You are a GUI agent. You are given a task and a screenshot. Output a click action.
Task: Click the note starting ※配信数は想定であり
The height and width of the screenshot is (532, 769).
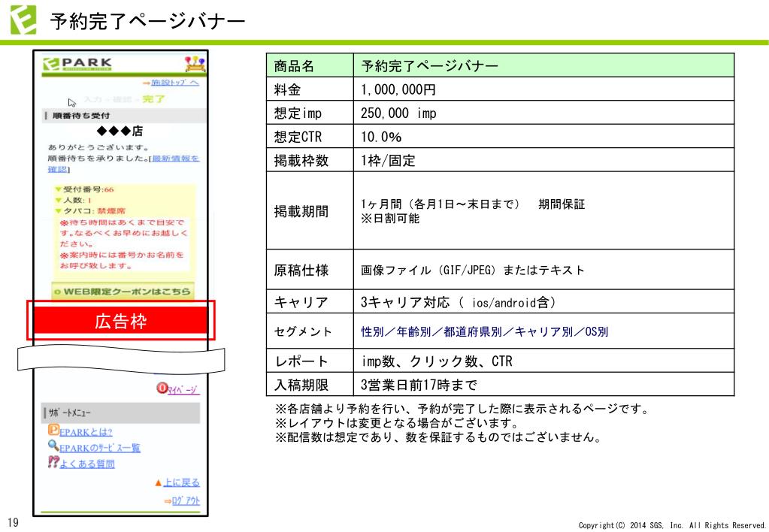pyautogui.click(x=438, y=437)
